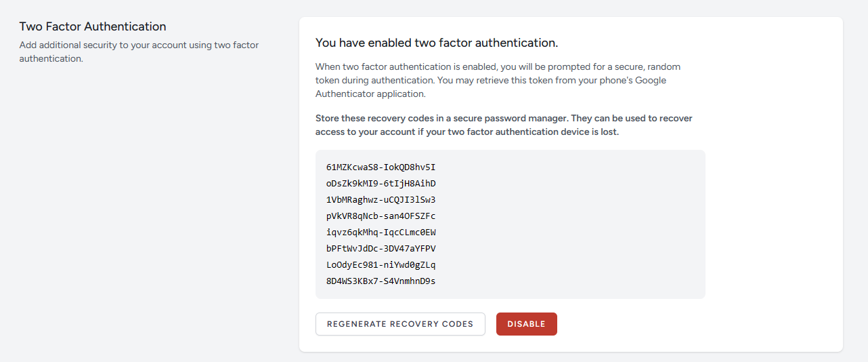Click the Regenerate Recovery Codes button

coord(400,324)
